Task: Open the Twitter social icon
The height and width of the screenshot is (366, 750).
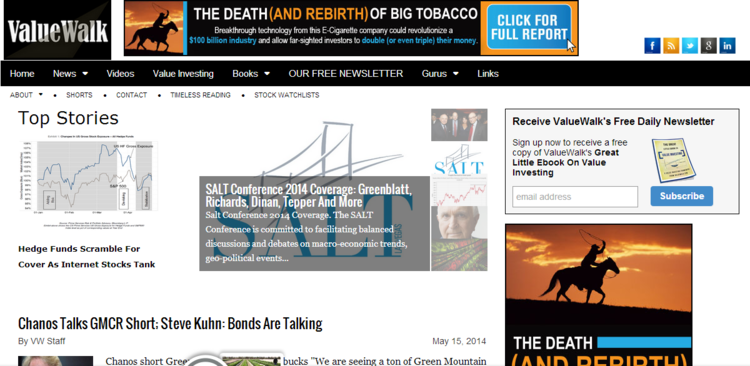Action: pos(690,45)
